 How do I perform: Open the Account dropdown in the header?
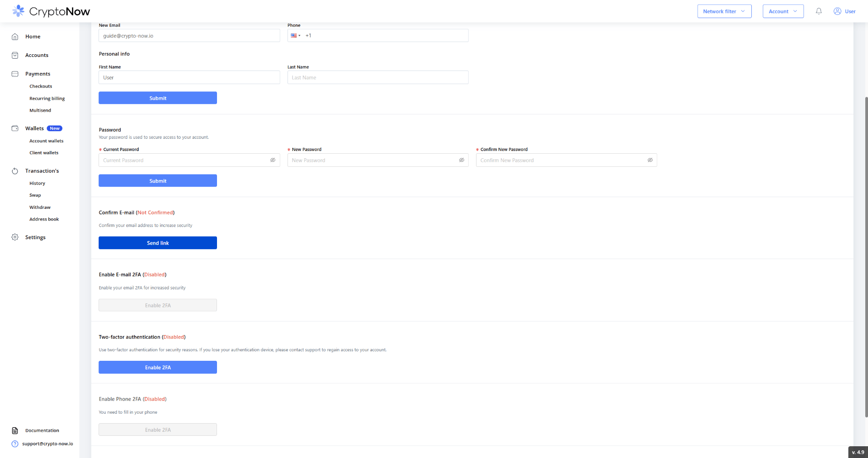pos(783,11)
